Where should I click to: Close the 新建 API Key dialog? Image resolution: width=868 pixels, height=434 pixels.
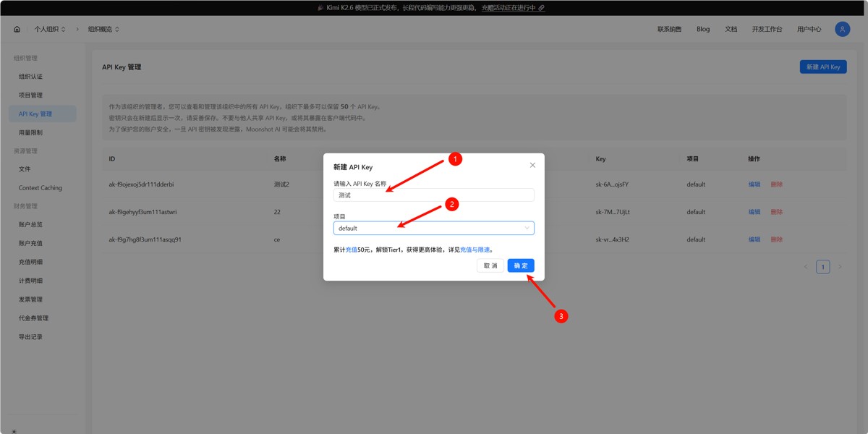tap(532, 165)
